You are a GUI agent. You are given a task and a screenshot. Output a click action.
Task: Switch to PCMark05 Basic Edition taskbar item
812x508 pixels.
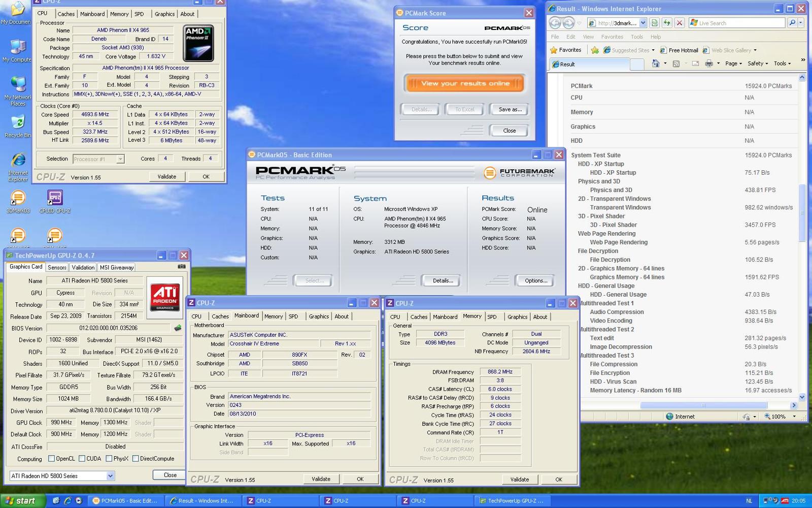126,500
